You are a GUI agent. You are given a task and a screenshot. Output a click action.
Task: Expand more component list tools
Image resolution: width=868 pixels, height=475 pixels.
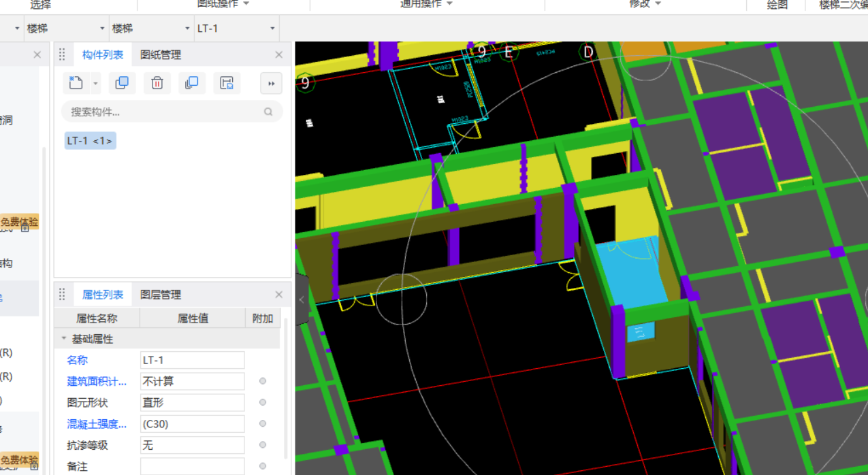click(x=271, y=83)
